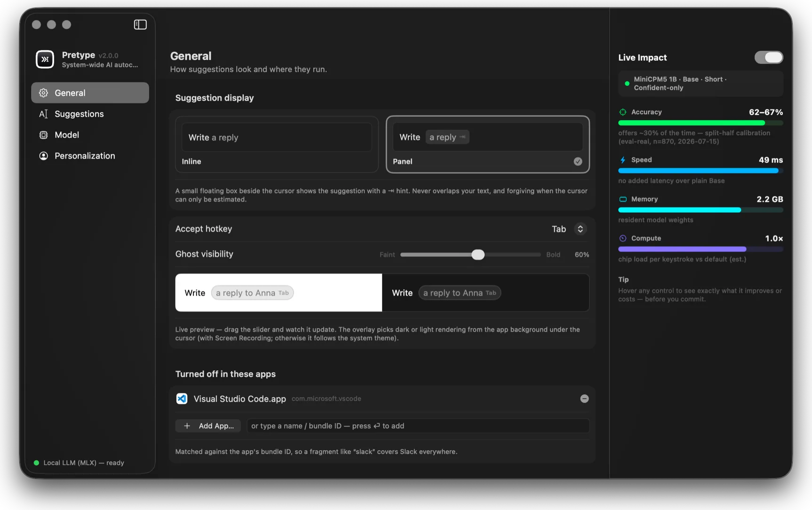Click the 2.2 GB memory value
This screenshot has height=510, width=812.
(770, 199)
